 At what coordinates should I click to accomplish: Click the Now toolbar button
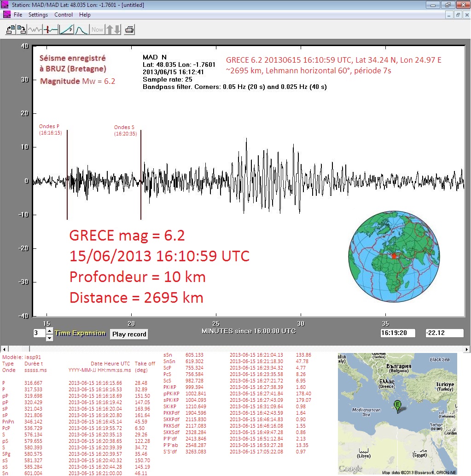click(97, 30)
